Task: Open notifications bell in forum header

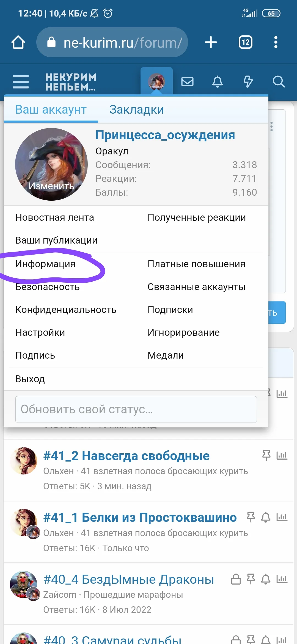Action: tap(218, 82)
